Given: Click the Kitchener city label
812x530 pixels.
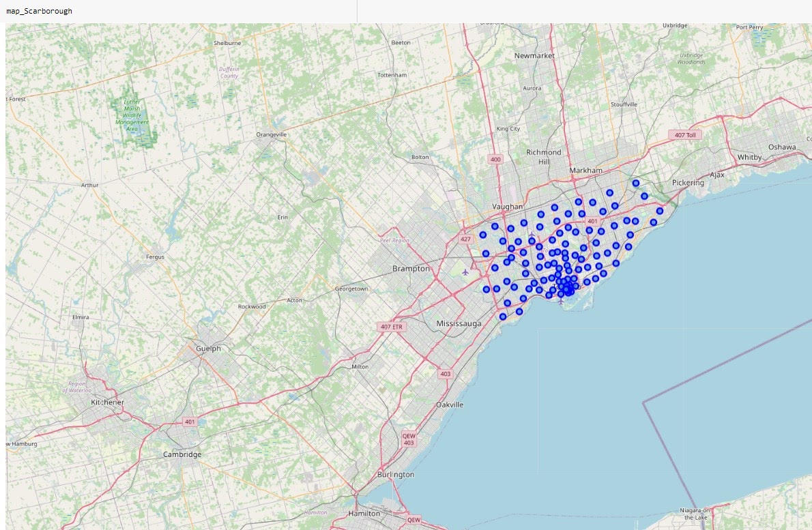Looking at the screenshot, I should click(x=107, y=402).
